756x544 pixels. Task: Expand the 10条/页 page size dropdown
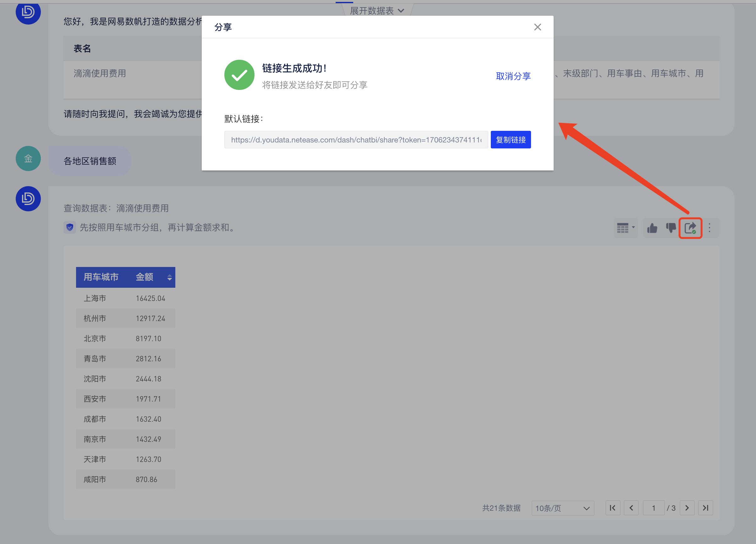(x=563, y=508)
